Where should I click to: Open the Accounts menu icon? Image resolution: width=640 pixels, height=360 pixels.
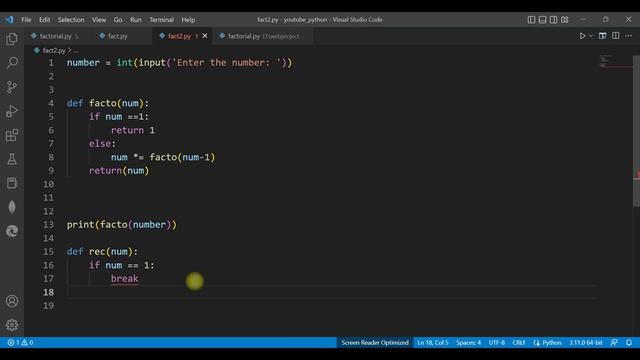pyautogui.click(x=12, y=301)
